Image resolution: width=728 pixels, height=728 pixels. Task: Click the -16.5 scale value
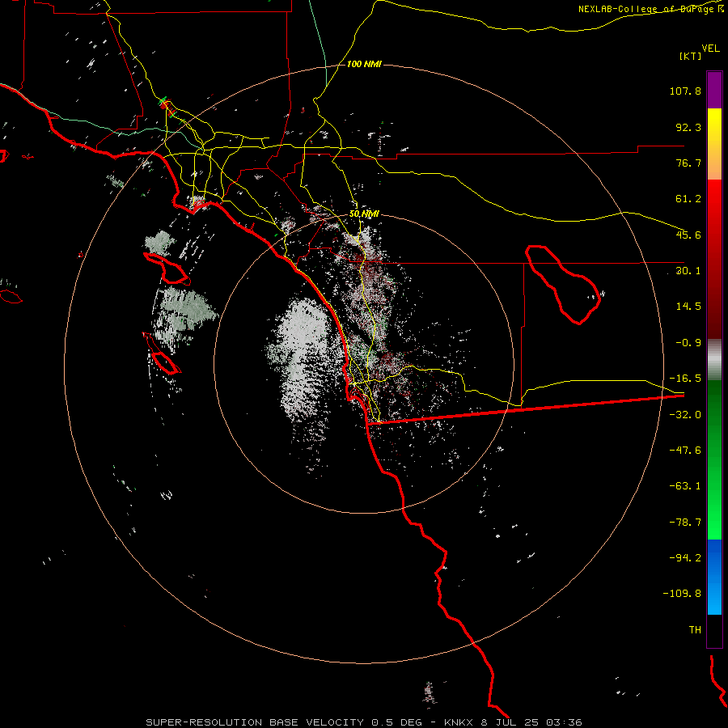point(685,379)
